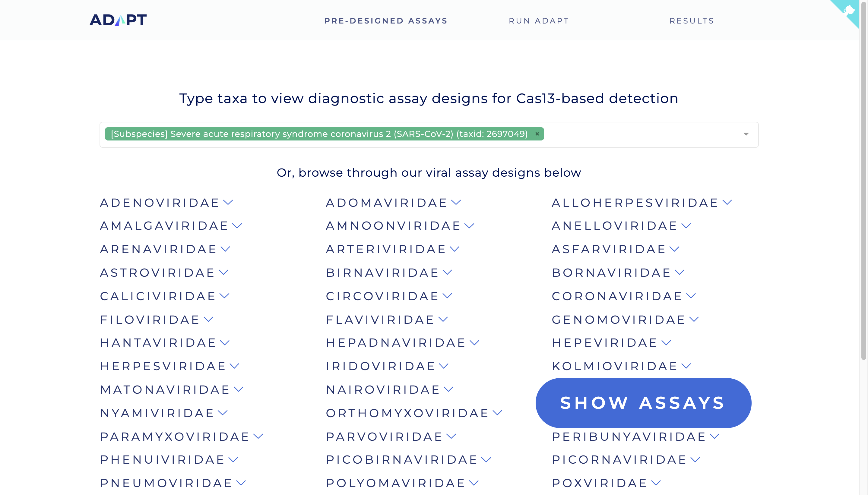Remove the SARS-CoV-2 taxon tag

[537, 134]
